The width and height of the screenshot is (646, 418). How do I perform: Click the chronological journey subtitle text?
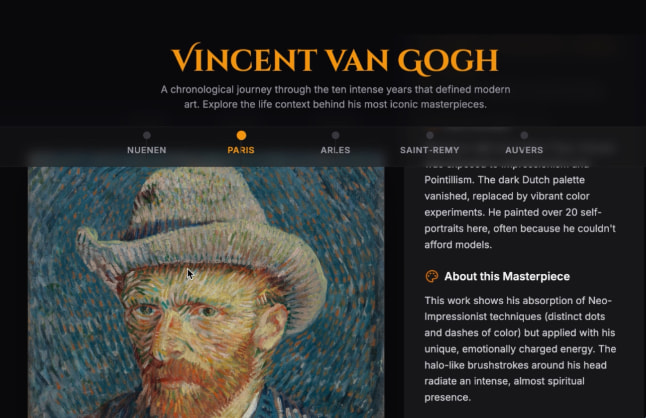335,97
